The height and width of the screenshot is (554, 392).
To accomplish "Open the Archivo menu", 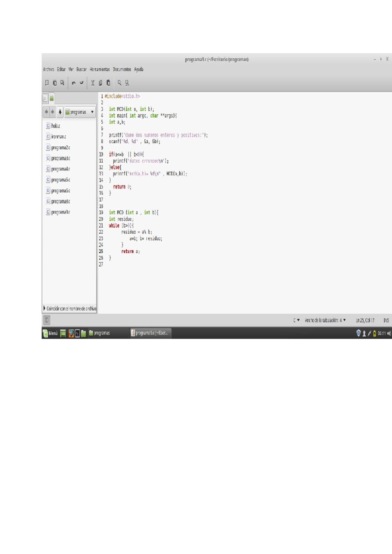I will tap(48, 69).
